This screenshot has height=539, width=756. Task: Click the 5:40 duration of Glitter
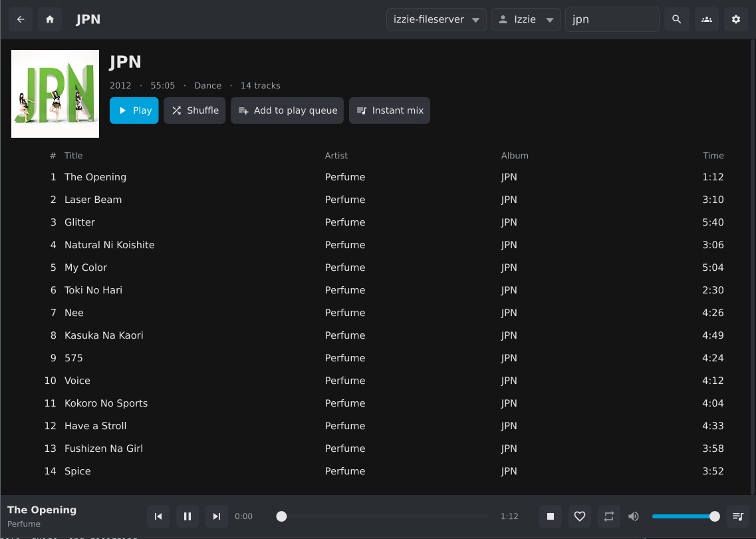point(713,222)
